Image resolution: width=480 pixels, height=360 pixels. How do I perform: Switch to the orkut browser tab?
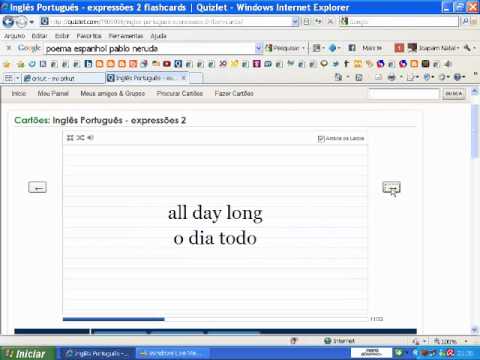point(63,78)
